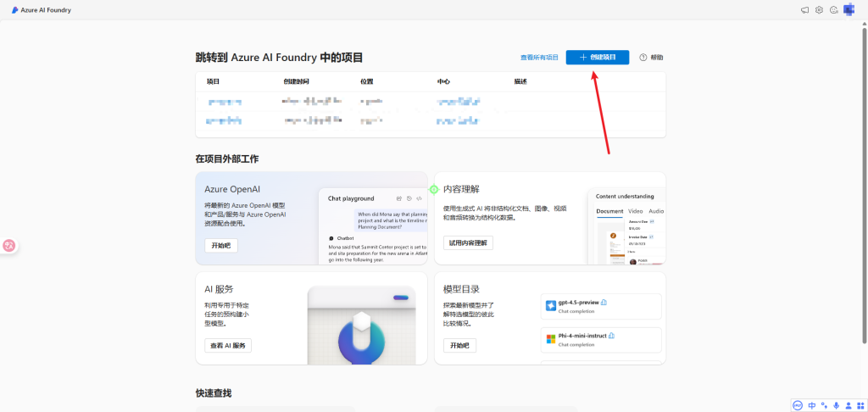Image resolution: width=868 pixels, height=412 pixels.
Task: Open the Phi-4-mini-instruct model card
Action: [x=601, y=340]
